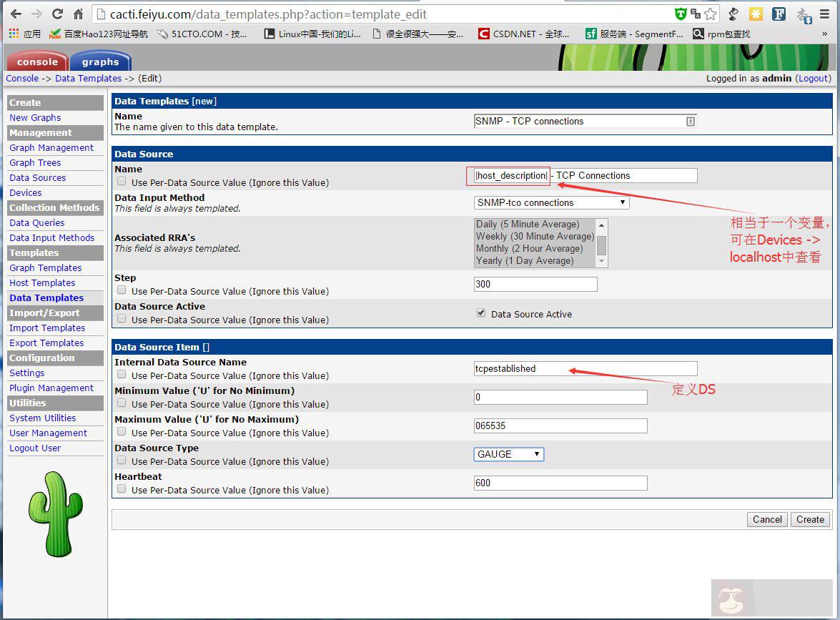Reload the page with the refresh icon
Screen dimensions: 840x620
58,14
